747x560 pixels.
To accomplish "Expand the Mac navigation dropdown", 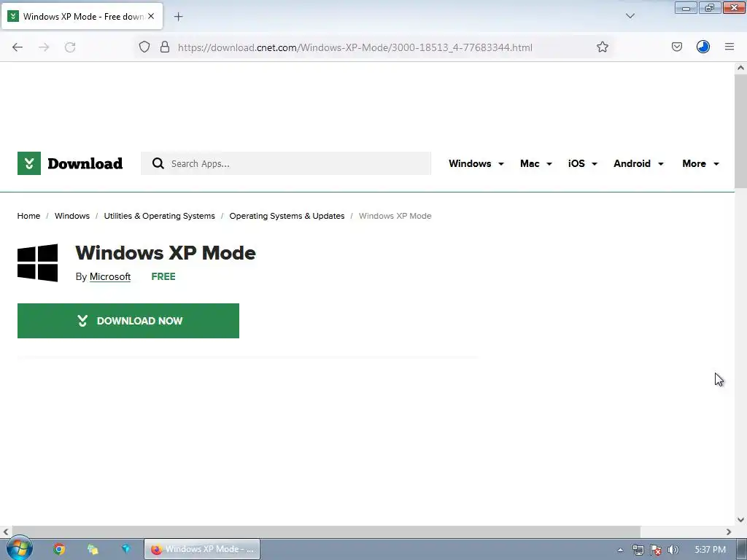I will pos(536,163).
